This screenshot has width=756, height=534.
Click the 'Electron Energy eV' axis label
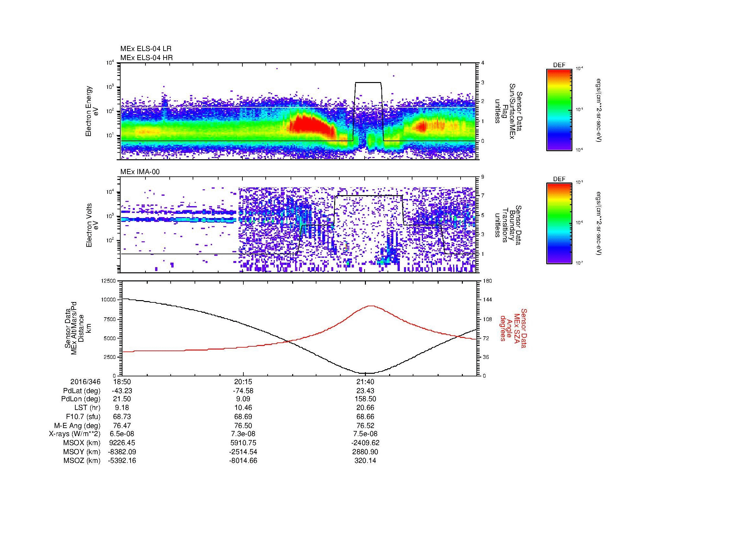point(92,111)
